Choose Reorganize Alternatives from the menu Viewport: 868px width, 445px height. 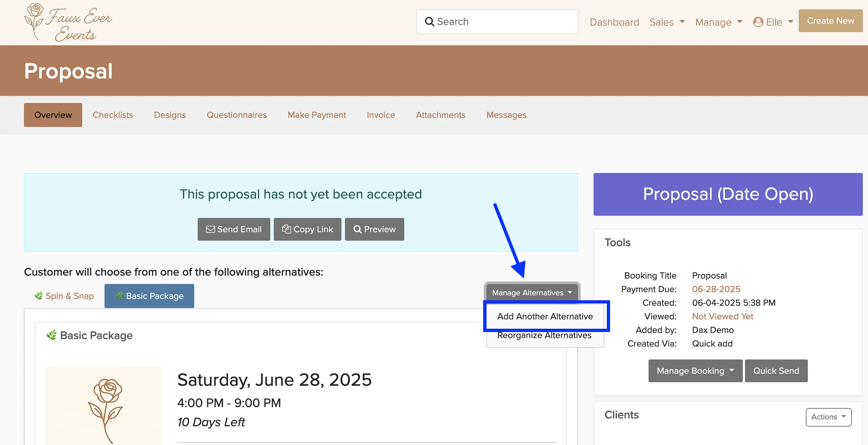(x=544, y=335)
